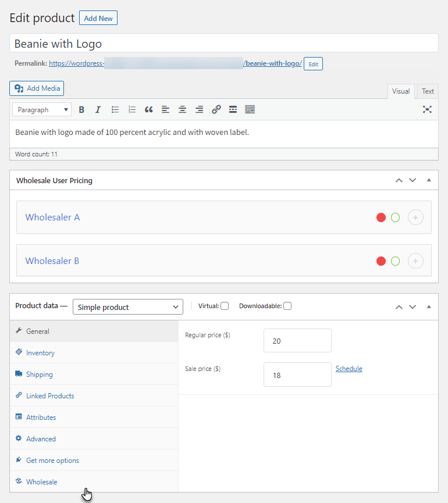
Task: Click the Schedule sale price link
Action: [x=349, y=369]
